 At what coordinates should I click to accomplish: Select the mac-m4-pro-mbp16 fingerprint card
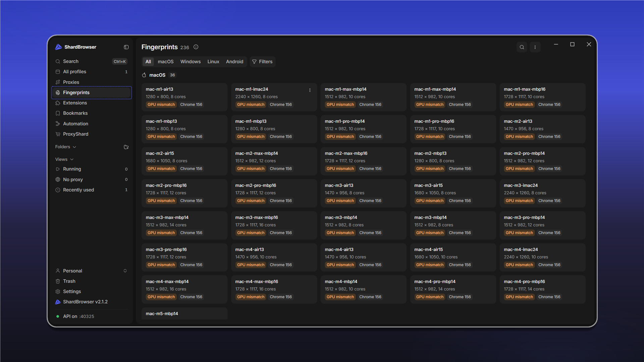(x=542, y=290)
